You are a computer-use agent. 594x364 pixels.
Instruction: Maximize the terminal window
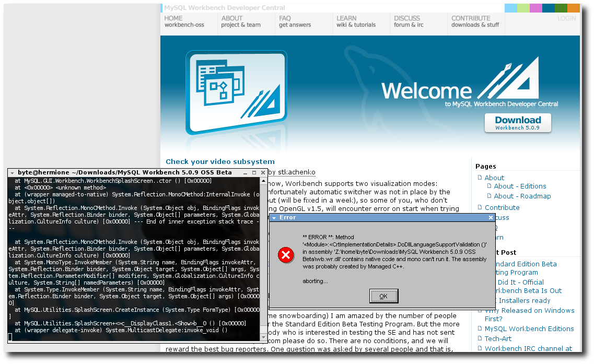[x=254, y=173]
